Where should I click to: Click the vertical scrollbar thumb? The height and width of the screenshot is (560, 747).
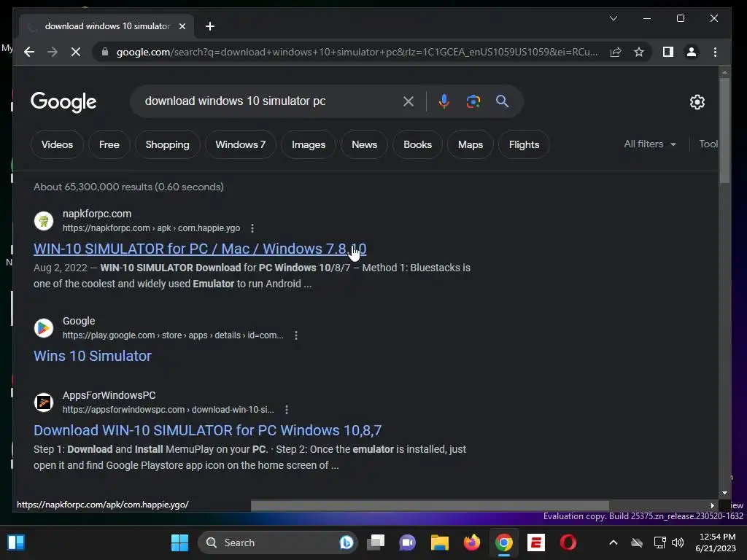pyautogui.click(x=724, y=130)
